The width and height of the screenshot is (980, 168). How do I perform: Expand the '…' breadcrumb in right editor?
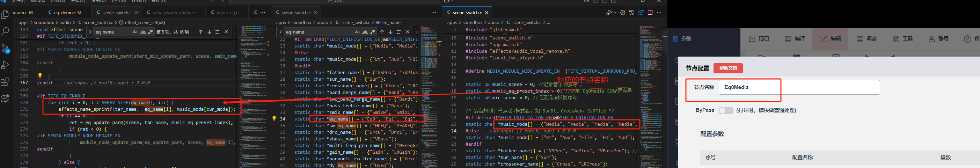[x=548, y=22]
